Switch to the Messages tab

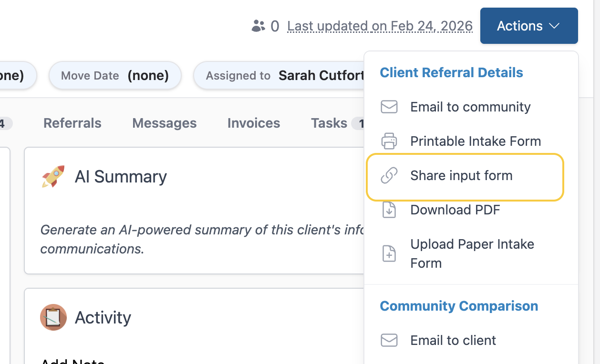164,123
